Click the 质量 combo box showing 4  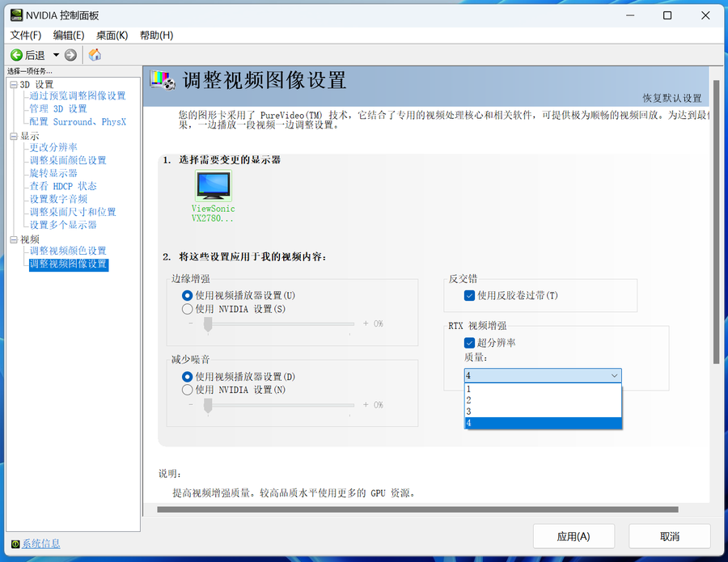(543, 375)
